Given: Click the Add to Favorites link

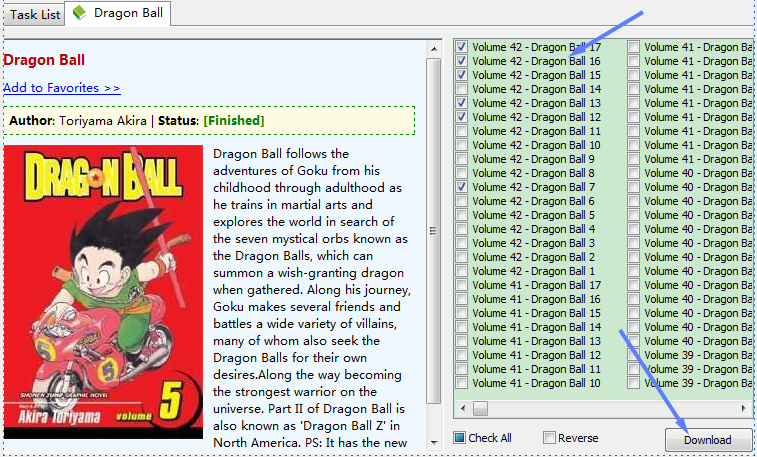Looking at the screenshot, I should tap(62, 88).
